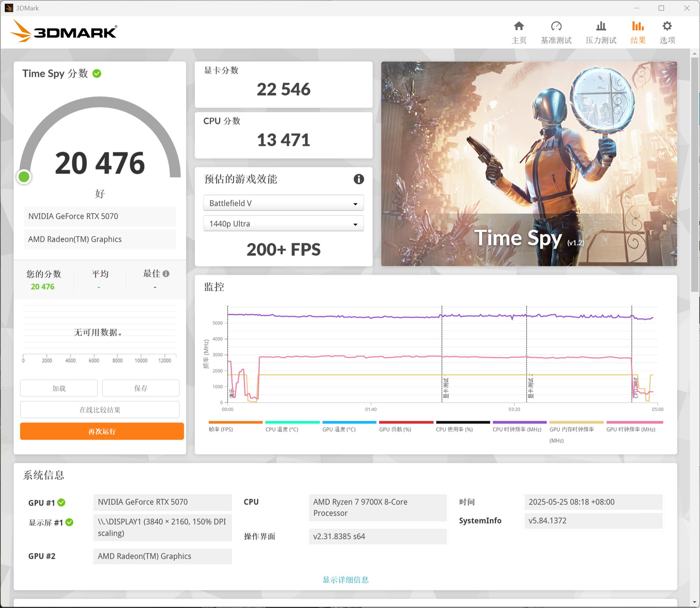Viewport: 700px width, 608px height.
Task: Toggle the 帧率 (FPS) chart legend
Action: pos(221,429)
